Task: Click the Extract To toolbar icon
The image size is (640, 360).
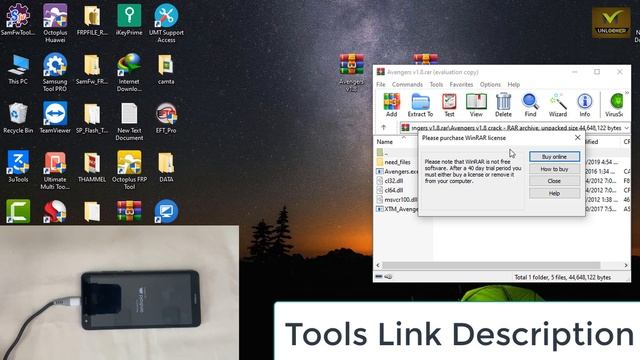Action: [x=420, y=105]
